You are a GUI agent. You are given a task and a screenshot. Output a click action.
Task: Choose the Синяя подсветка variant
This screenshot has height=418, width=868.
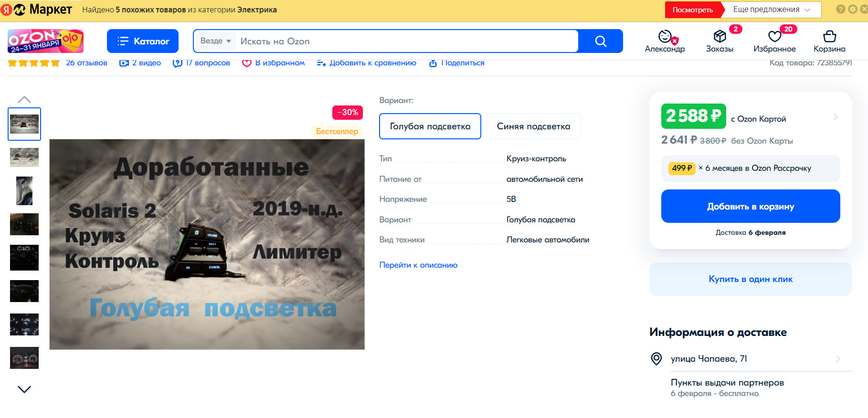[533, 126]
